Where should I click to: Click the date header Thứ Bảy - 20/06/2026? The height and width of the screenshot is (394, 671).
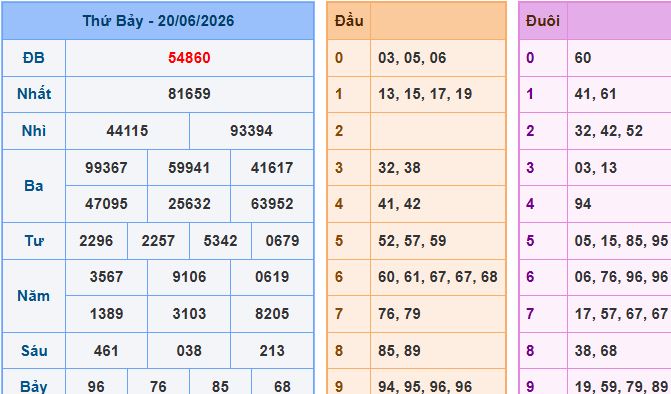point(158,21)
